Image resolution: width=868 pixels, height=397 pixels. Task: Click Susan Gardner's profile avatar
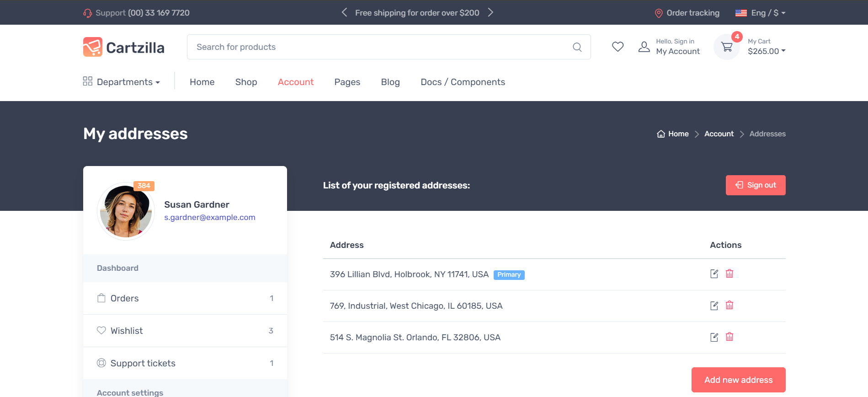click(x=126, y=211)
